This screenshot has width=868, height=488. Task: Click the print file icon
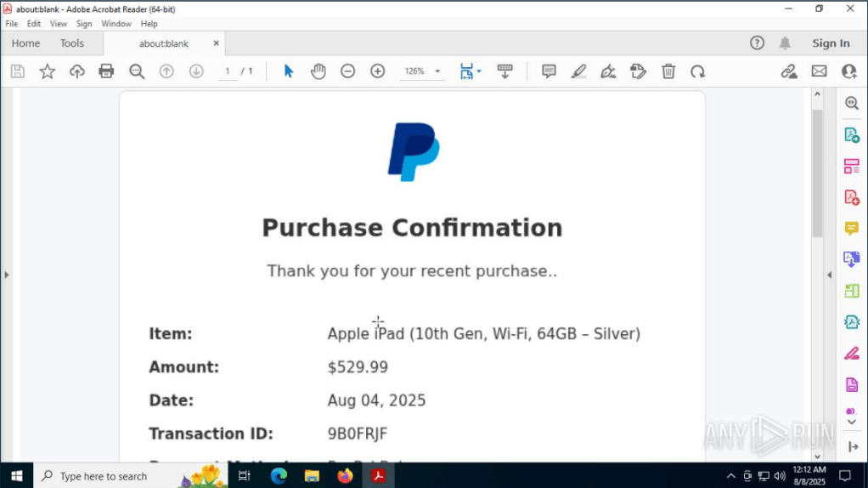tap(106, 71)
